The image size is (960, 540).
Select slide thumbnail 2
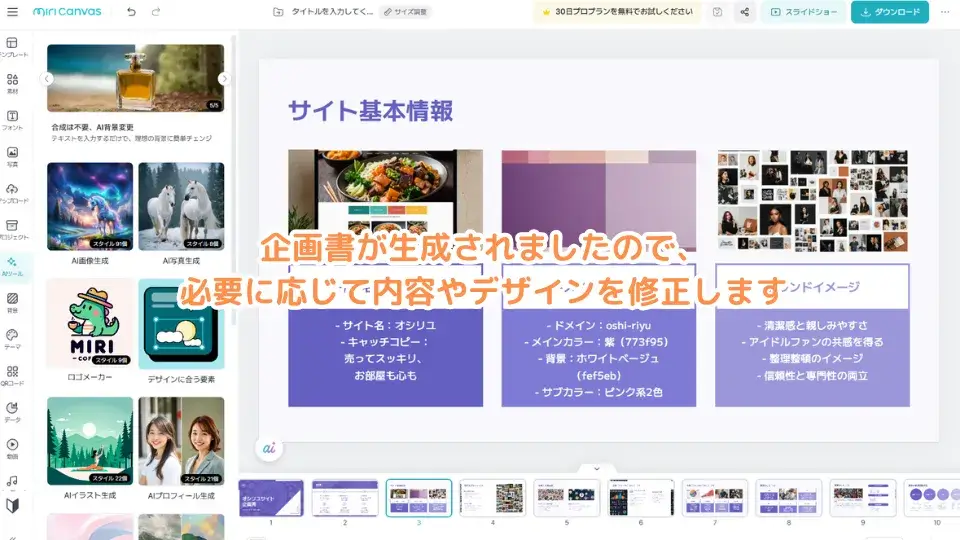coord(345,498)
